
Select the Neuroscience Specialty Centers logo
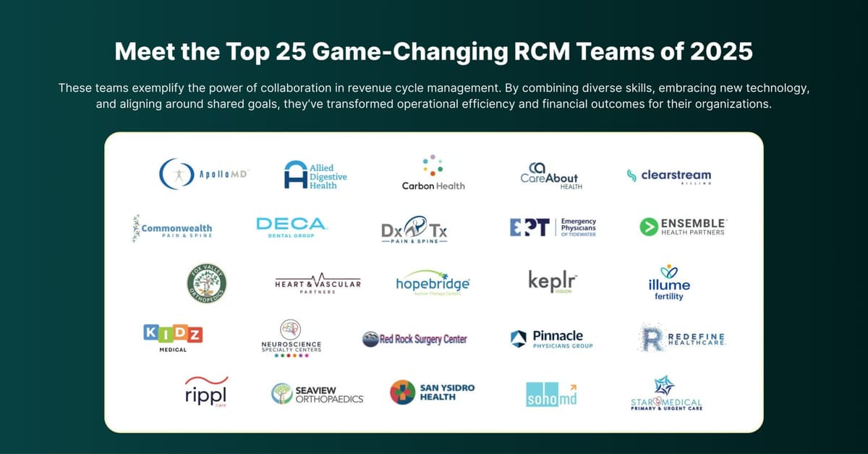(291, 338)
